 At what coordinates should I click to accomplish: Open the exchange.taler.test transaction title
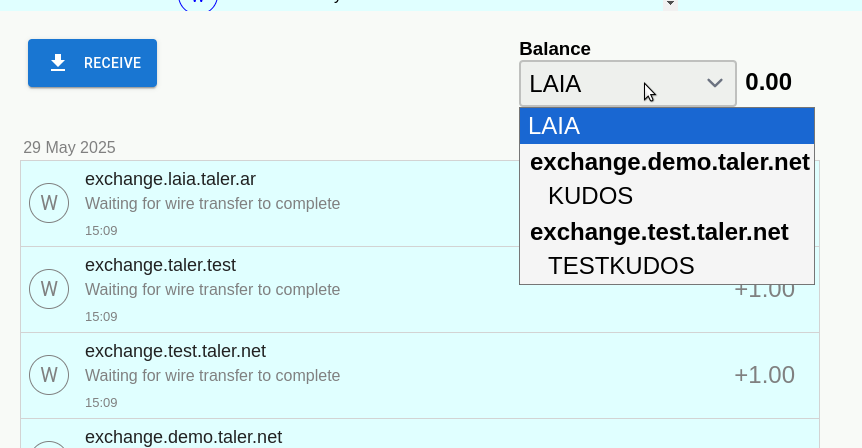click(x=160, y=265)
